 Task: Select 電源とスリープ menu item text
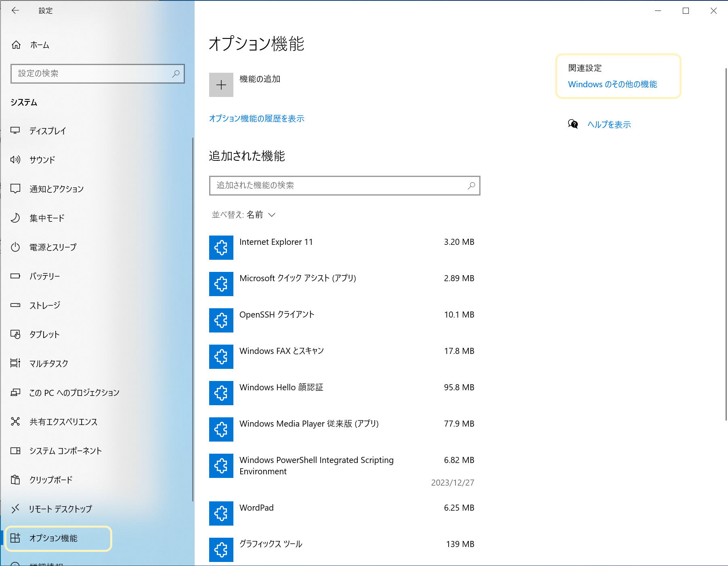(53, 247)
